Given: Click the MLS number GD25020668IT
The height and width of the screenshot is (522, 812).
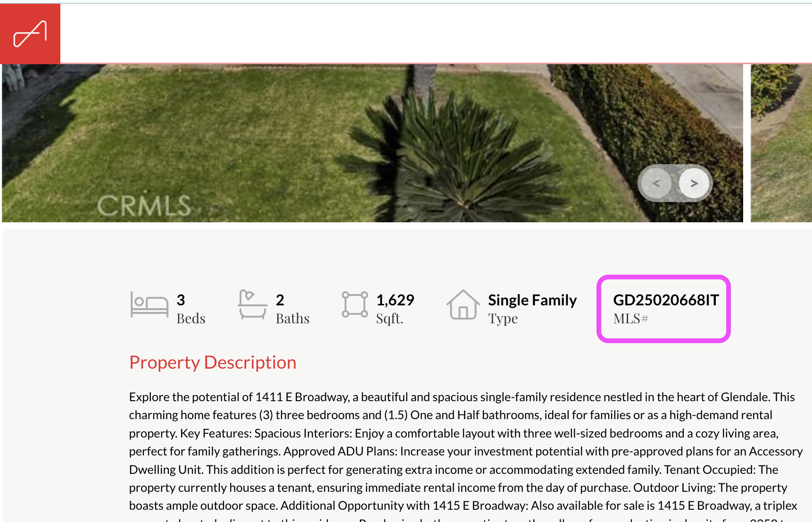Looking at the screenshot, I should pyautogui.click(x=666, y=300).
